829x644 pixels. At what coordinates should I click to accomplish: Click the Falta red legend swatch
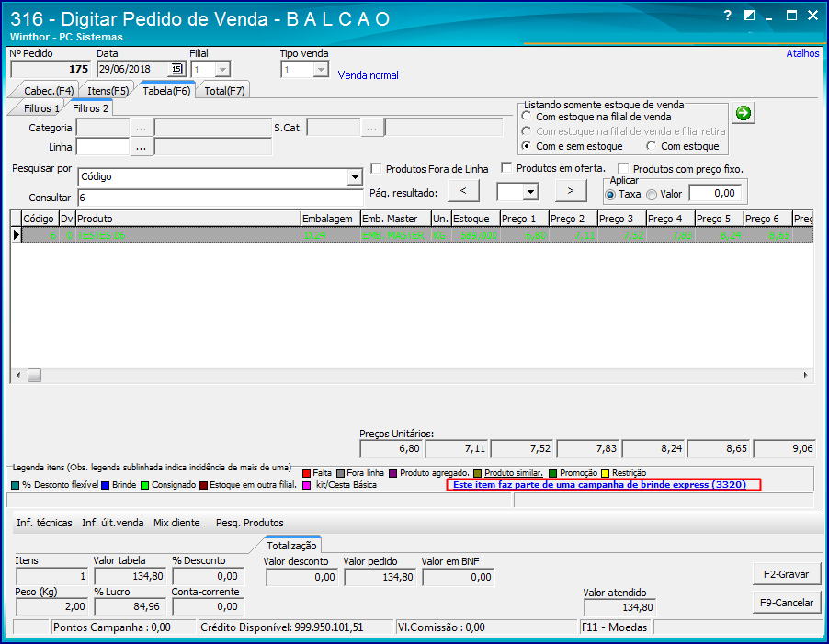pyautogui.click(x=306, y=473)
